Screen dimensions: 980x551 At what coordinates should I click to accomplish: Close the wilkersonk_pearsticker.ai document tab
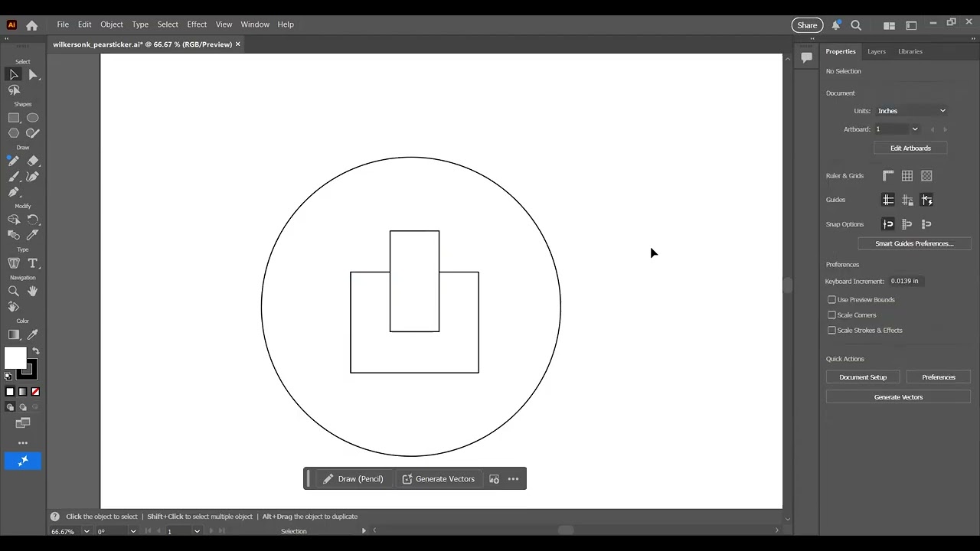(238, 44)
